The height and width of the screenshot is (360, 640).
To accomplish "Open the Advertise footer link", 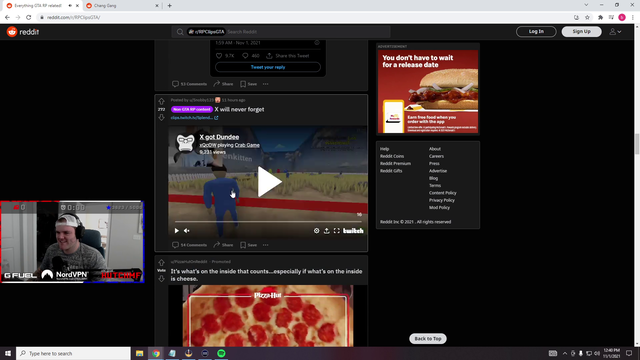I will tap(438, 171).
